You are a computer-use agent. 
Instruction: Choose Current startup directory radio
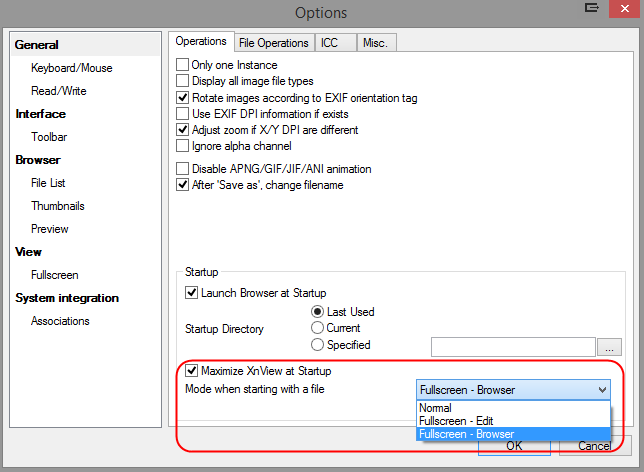pos(317,328)
